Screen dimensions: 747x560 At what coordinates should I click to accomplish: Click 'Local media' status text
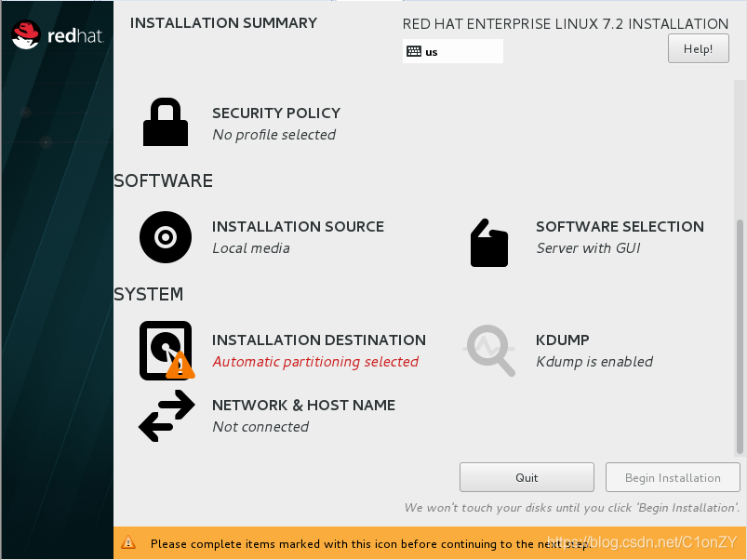point(251,248)
